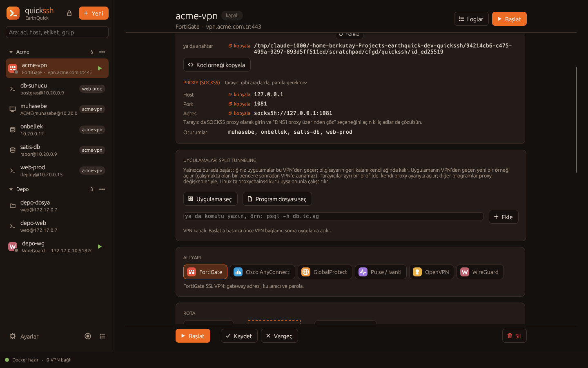
Task: Copy the proxy Port value
Action: tap(239, 104)
